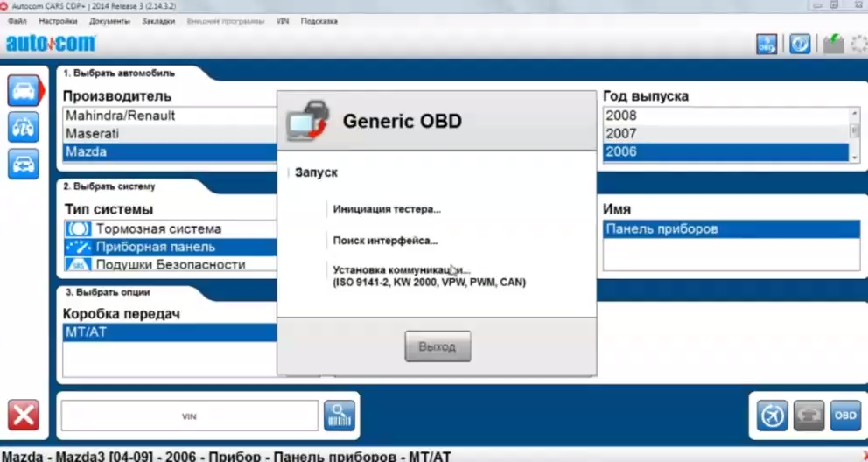Viewport: 868px width, 462px height.
Task: Open the Документы menu
Action: 109,21
